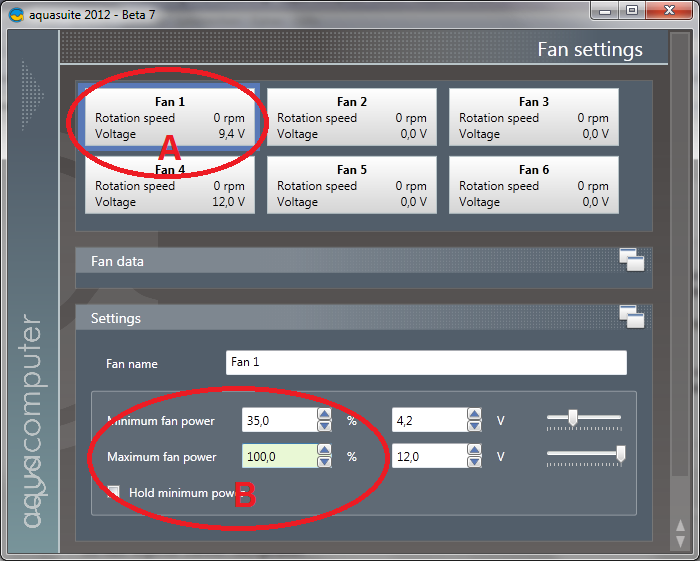
Task: Collapse the Settings section header
Action: point(364,318)
